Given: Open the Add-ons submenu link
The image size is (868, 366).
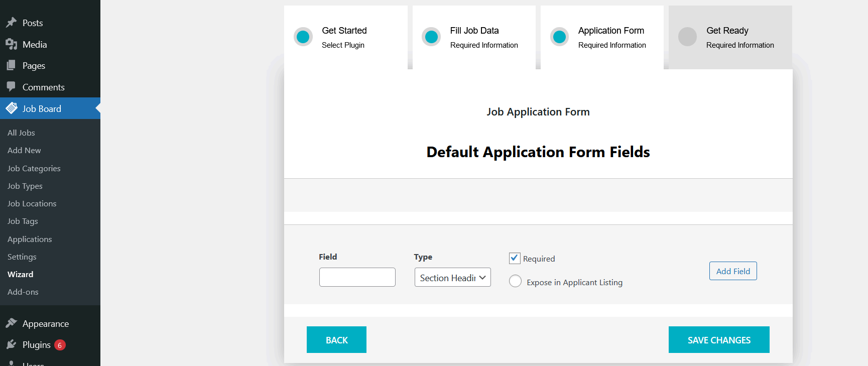Looking at the screenshot, I should [23, 292].
